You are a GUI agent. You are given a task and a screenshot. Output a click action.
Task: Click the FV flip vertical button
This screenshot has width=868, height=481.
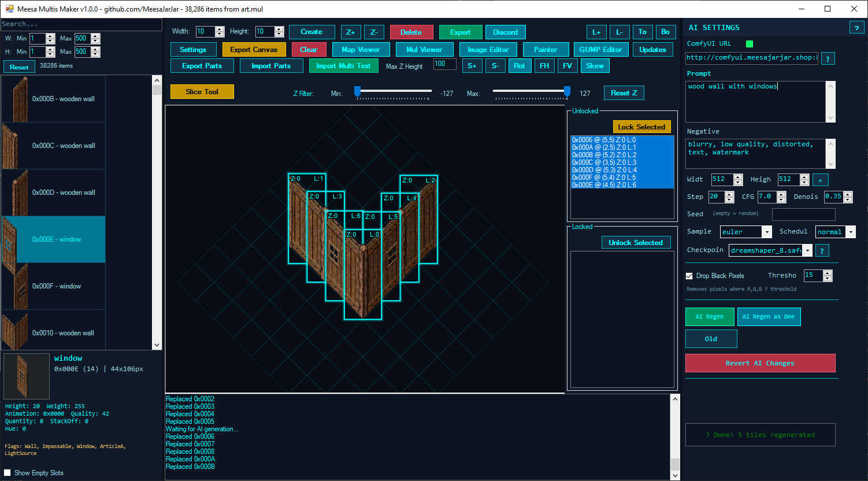click(x=567, y=66)
